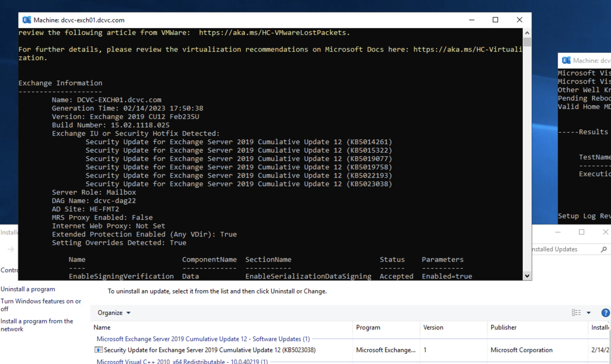Collapse the Exchange Server 2019 CU12 Software Updates group
611x364 pixels.
(x=203, y=339)
